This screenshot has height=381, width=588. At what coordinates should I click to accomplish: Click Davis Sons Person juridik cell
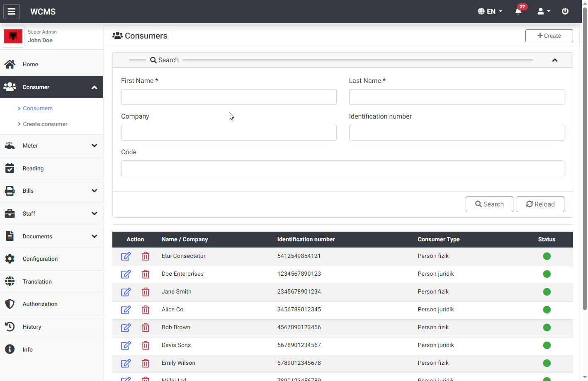436,345
